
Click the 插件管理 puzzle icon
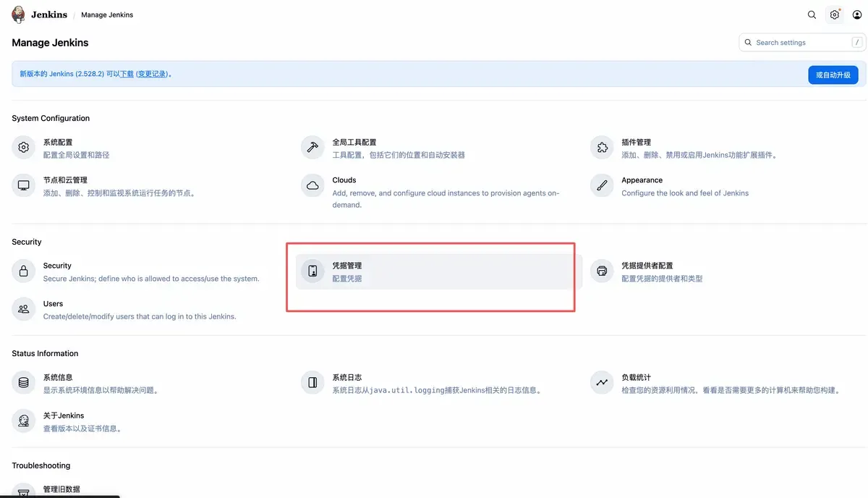pos(602,148)
